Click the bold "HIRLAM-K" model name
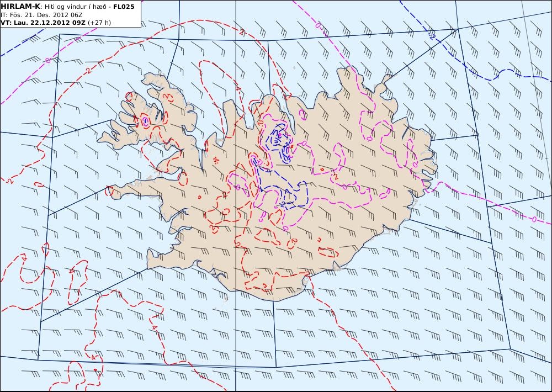Viewport: 552px width, 392px height. click(20, 7)
